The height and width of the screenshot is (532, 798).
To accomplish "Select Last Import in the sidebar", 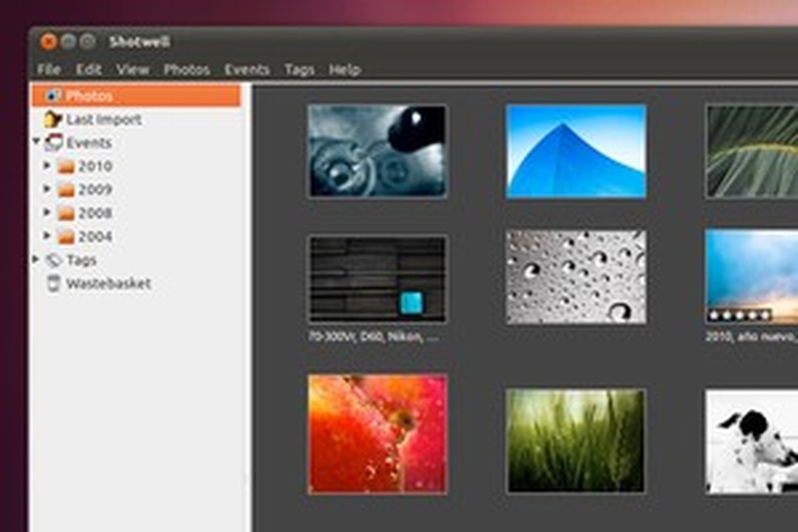I will click(x=104, y=119).
